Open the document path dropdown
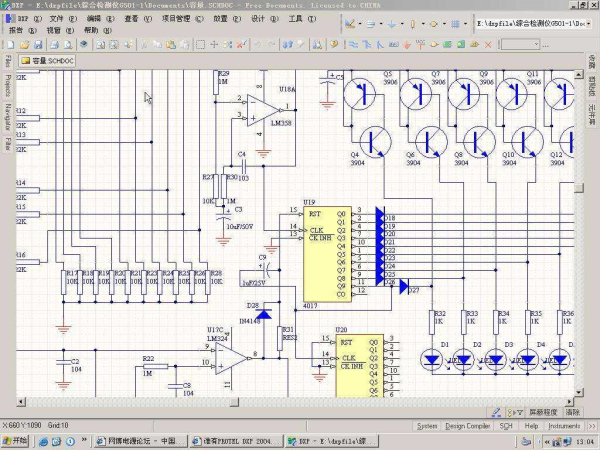This screenshot has width=600, height=450. 588,21
